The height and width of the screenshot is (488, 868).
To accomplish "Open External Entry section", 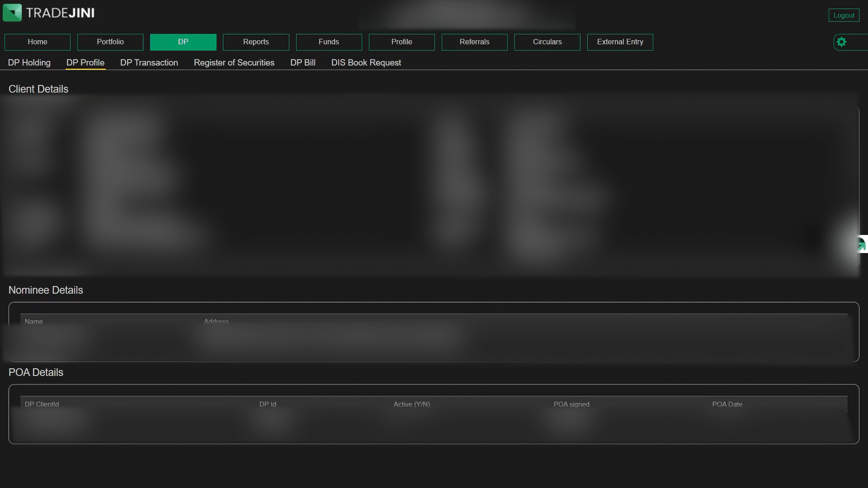I will point(620,42).
